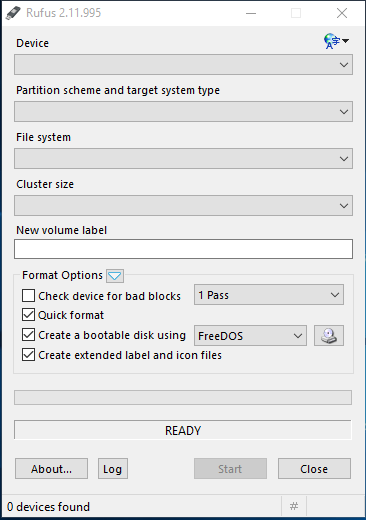This screenshot has width=366, height=520.
Task: Open the FreeDOS boot type dropdown
Action: tap(250, 336)
